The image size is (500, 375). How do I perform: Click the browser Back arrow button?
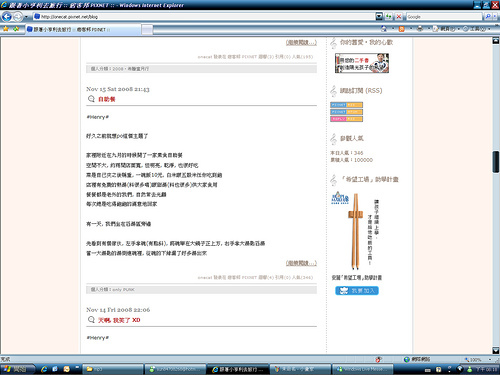7,16
